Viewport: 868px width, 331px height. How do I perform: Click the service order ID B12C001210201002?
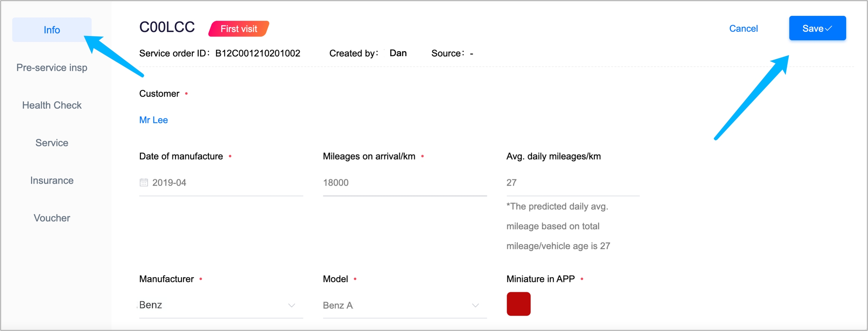pos(258,53)
